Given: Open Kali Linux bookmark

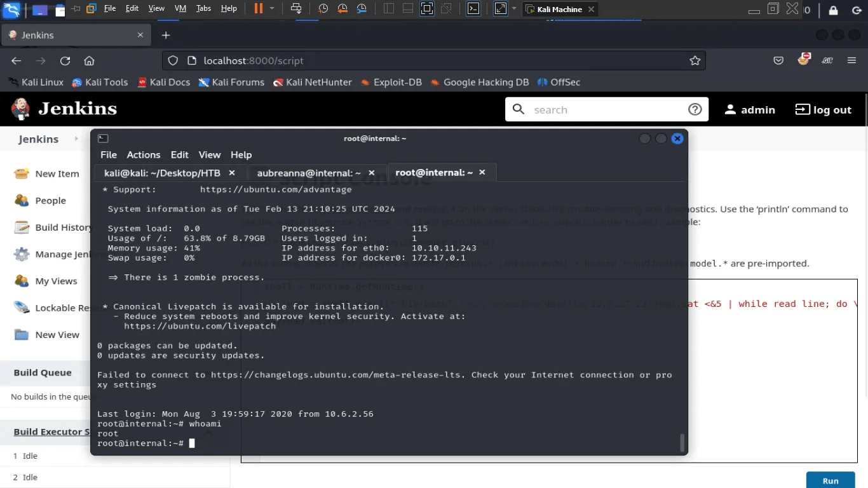Looking at the screenshot, I should point(36,82).
